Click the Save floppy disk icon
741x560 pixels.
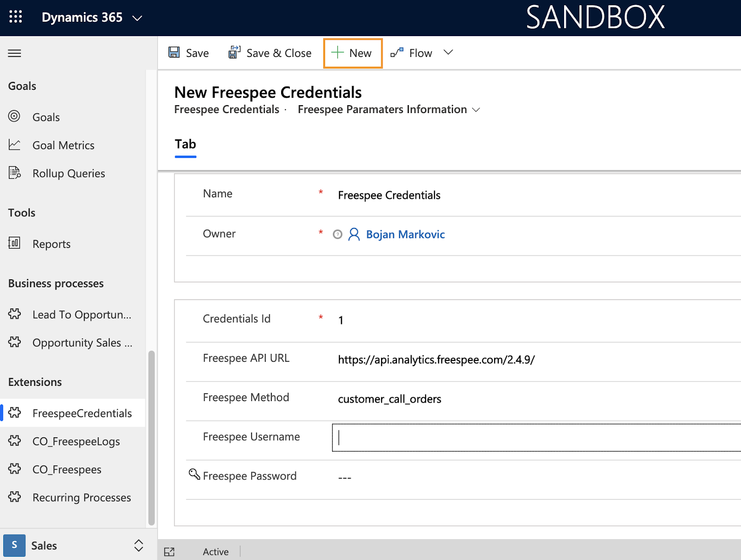click(174, 52)
